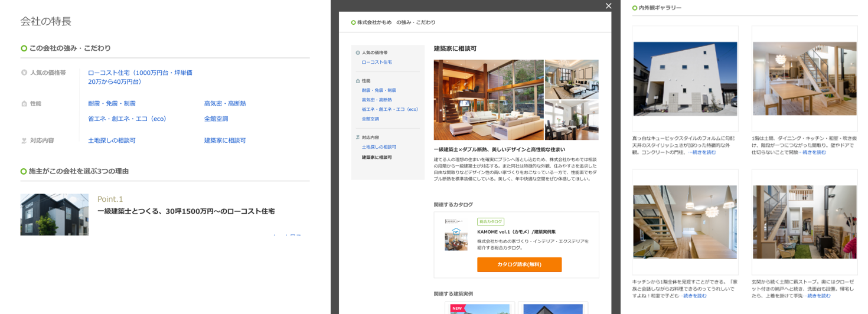Click the 人気の価格帯 icon in the 会社の特長 section
This screenshot has width=868, height=314.
(x=24, y=73)
